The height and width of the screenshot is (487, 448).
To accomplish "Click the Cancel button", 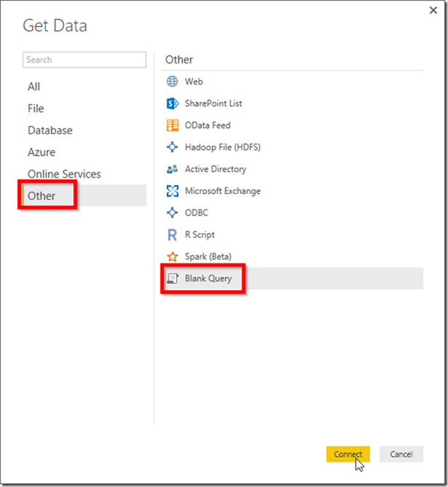I will (x=401, y=454).
